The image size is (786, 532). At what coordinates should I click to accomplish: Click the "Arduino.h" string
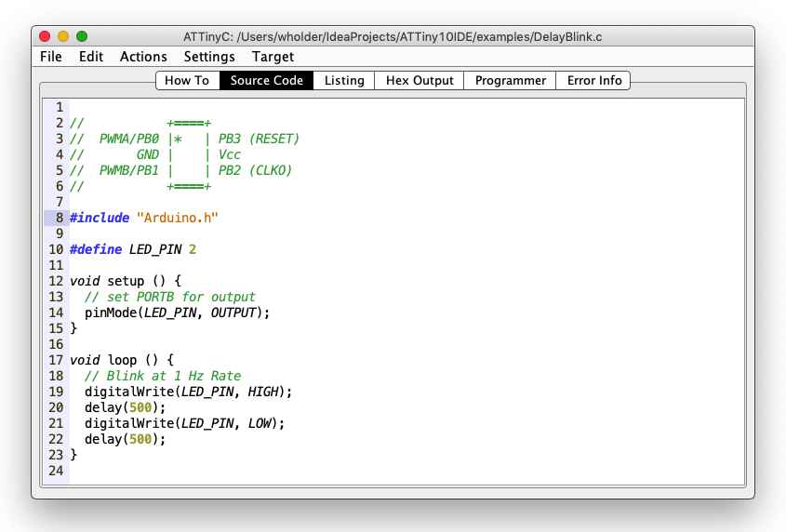coord(178,219)
